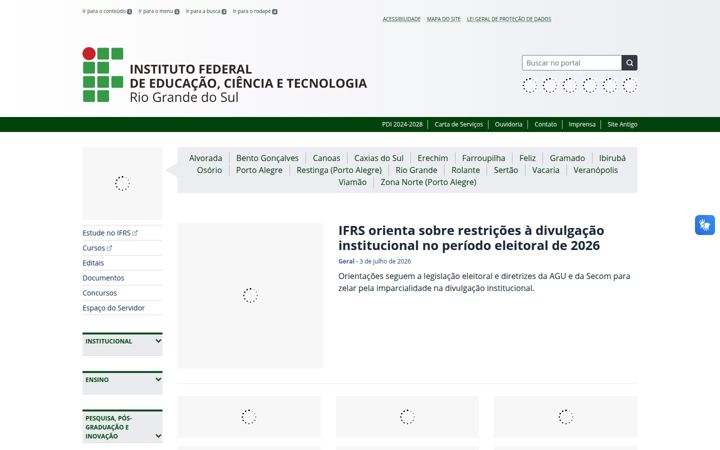The image size is (720, 450).
Task: Open Site Antigo menu item
Action: pyautogui.click(x=622, y=124)
